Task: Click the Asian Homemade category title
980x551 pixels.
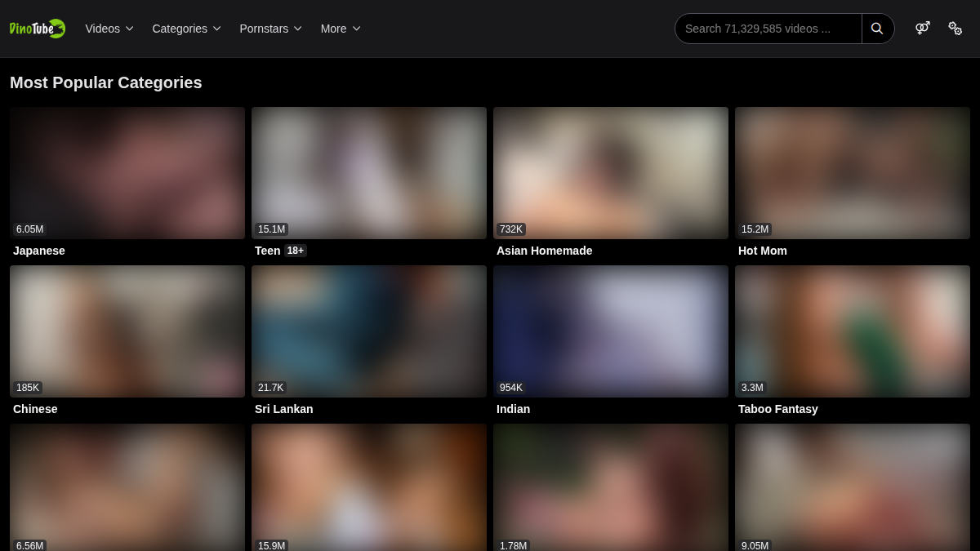Action: [545, 251]
